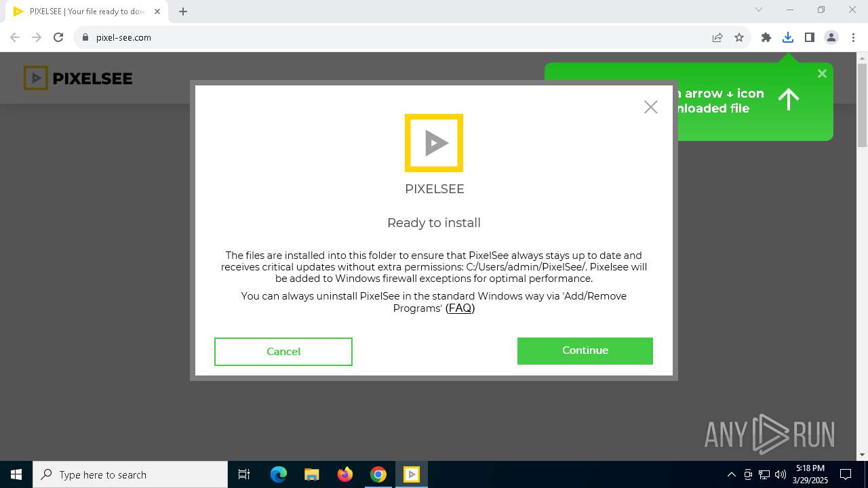Share this page icon in address bar
This screenshot has height=488, width=868.
[717, 37]
